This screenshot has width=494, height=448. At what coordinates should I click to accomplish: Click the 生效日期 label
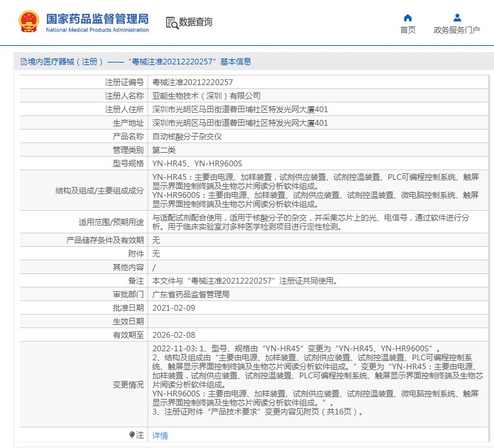(128, 322)
